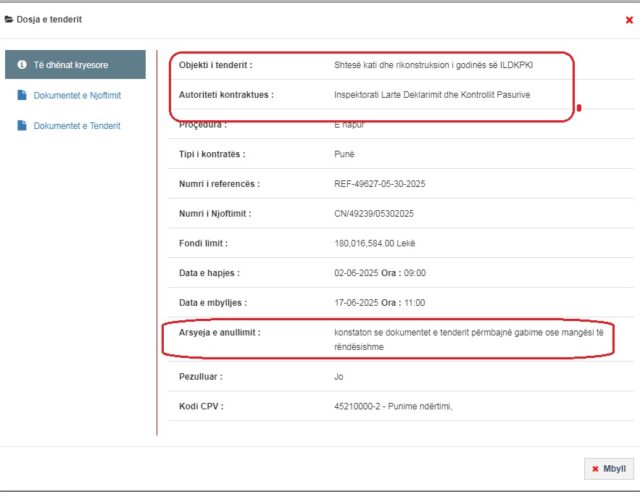This screenshot has height=492, width=640.
Task: Click the red x icon inside the Mbyll button
Action: [x=596, y=468]
